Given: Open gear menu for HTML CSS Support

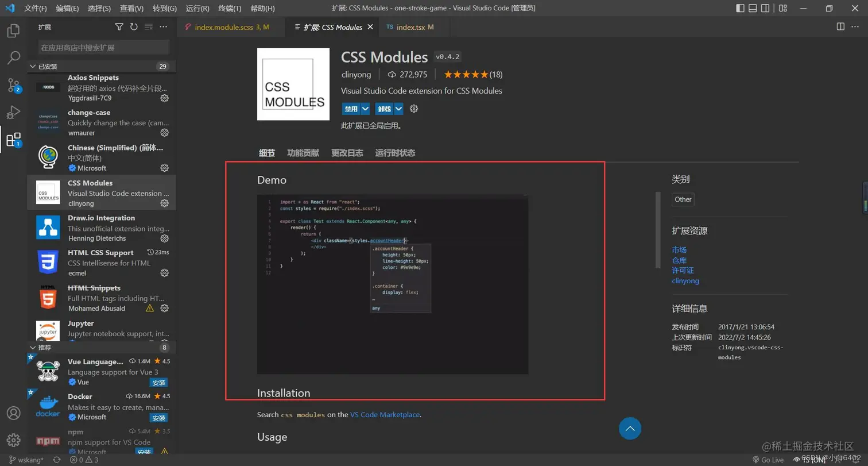Looking at the screenshot, I should pos(164,273).
